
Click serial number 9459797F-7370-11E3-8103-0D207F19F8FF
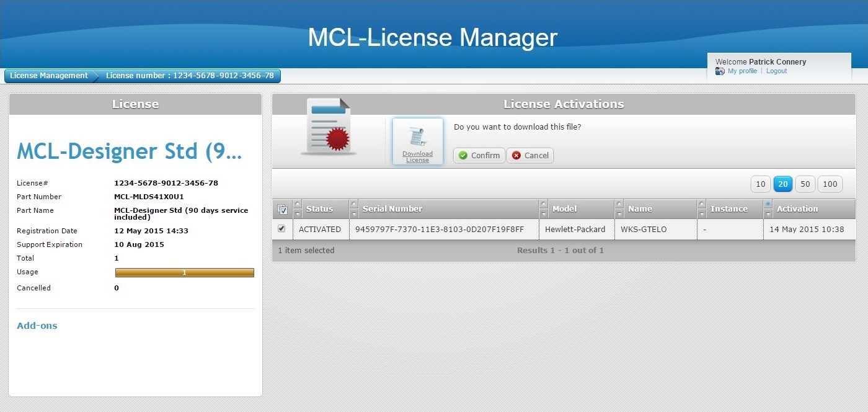coord(440,230)
